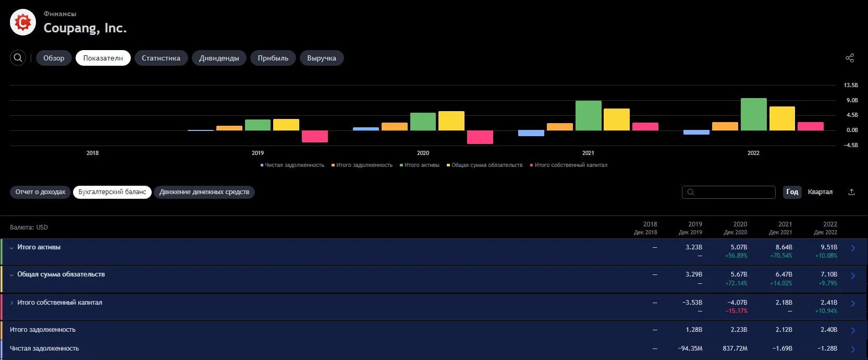Image resolution: width=868 pixels, height=360 pixels.
Task: Open the Статистика tab
Action: [161, 58]
